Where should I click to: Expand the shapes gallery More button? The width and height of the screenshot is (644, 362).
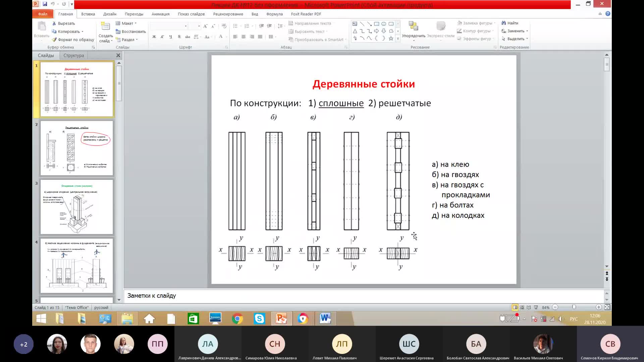point(398,39)
